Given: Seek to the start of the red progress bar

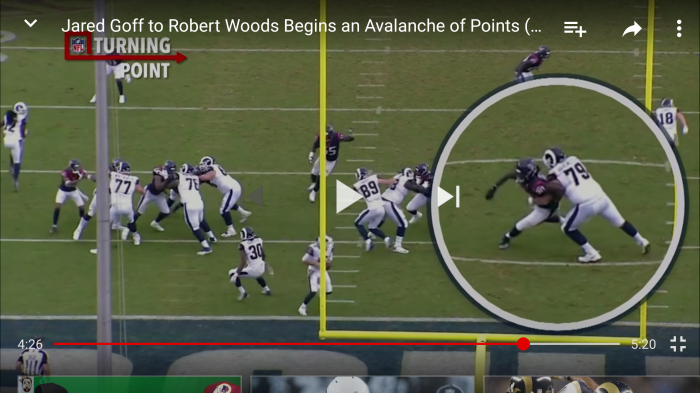Looking at the screenshot, I should (x=55, y=344).
